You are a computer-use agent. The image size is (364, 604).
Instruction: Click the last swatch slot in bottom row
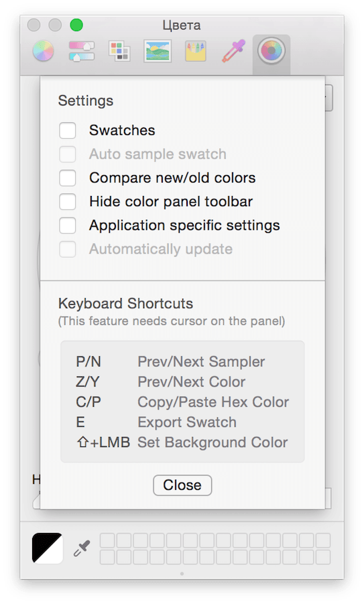pos(323,557)
